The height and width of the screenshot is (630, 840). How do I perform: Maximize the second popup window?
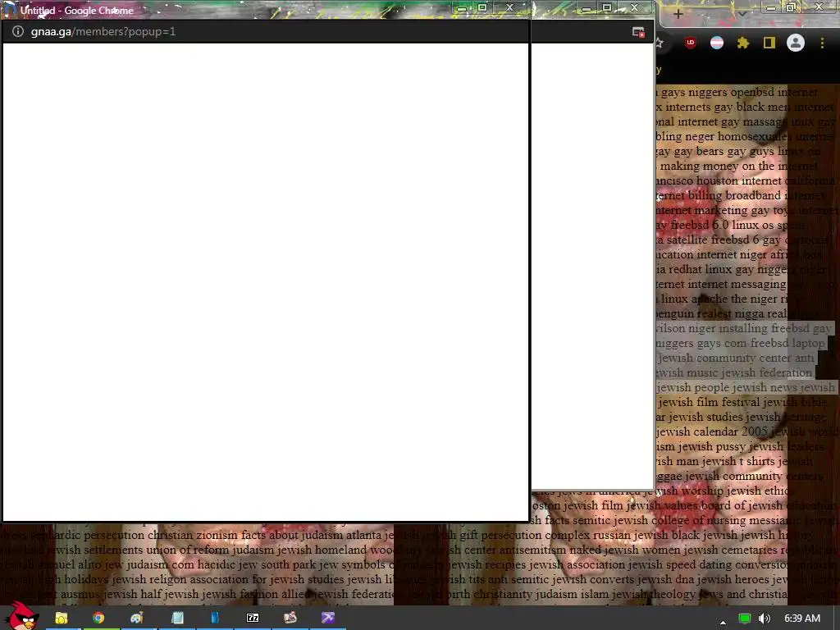607,7
